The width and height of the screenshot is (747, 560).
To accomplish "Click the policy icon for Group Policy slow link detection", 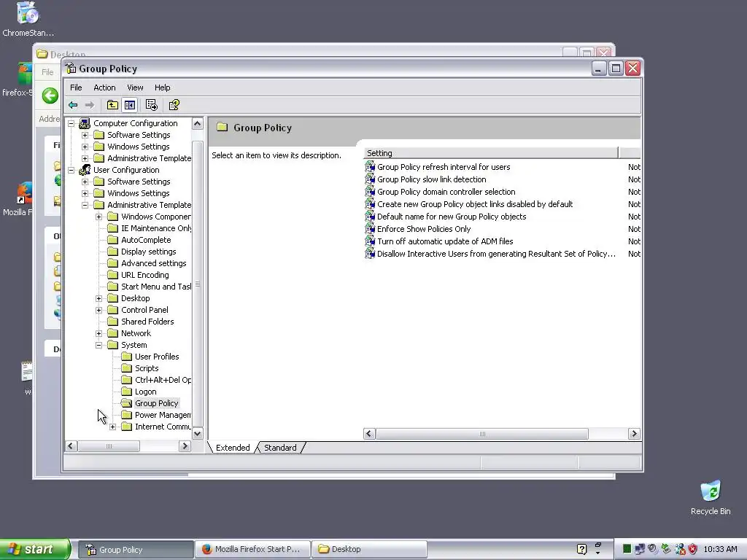I will [370, 179].
